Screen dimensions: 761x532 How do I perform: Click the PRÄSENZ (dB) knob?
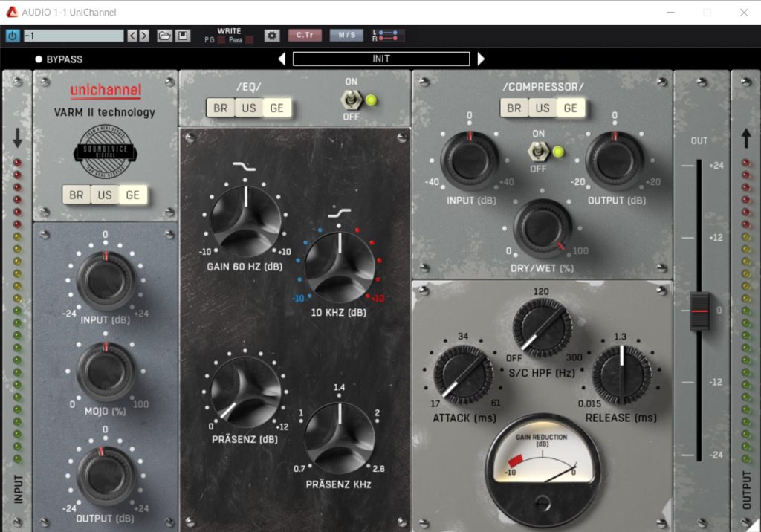click(245, 392)
